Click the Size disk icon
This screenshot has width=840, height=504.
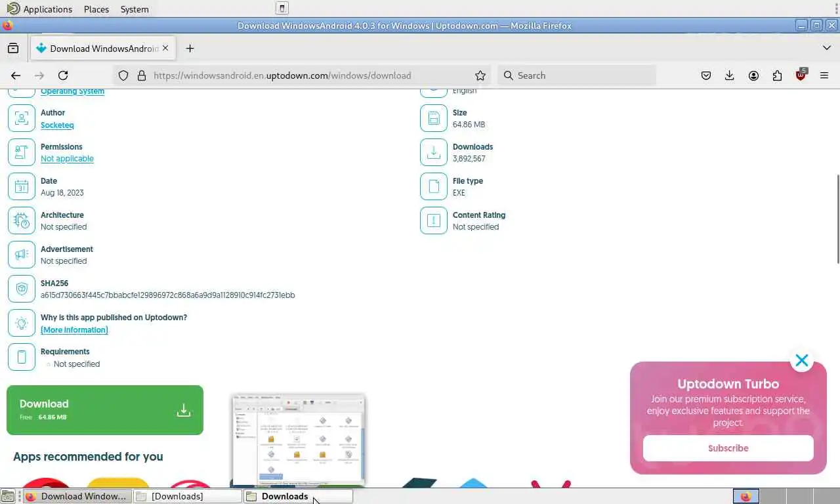tap(434, 118)
